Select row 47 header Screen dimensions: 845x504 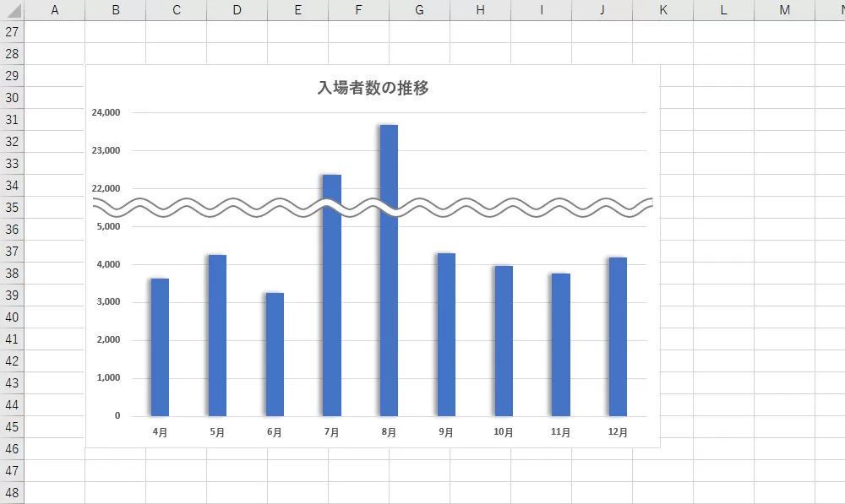(x=12, y=470)
